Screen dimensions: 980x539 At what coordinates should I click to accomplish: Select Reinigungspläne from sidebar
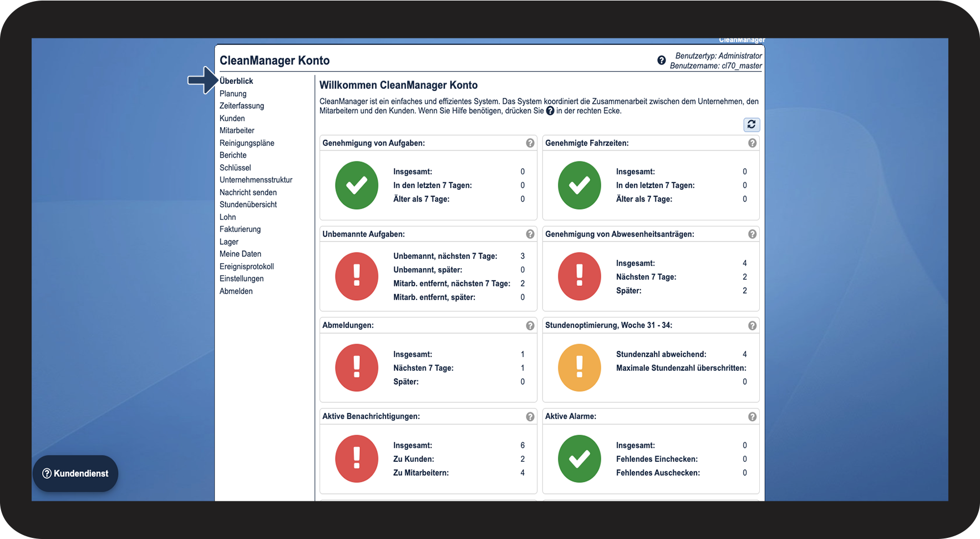(x=247, y=143)
